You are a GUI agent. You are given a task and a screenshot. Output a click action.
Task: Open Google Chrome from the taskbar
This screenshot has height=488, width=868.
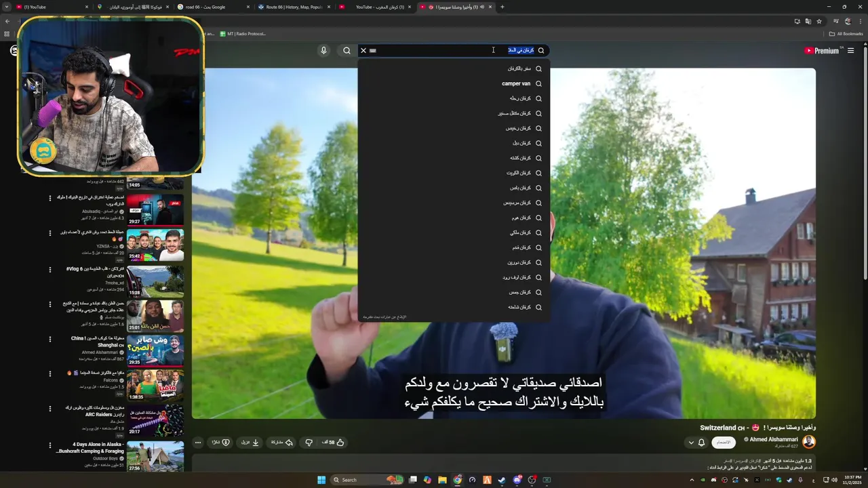pos(457,480)
